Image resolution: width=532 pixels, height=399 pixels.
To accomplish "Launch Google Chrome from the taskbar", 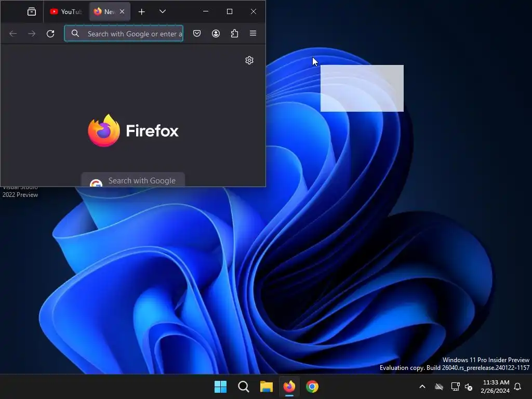I will pos(312,387).
